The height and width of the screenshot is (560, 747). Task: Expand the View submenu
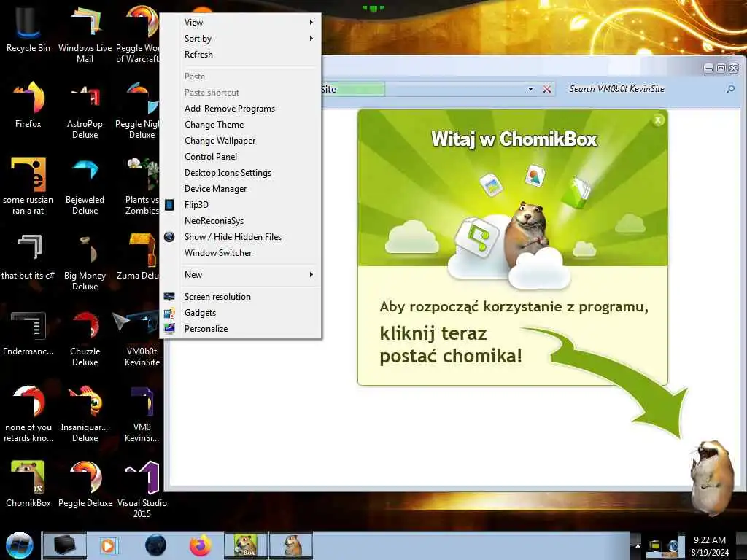coord(241,23)
